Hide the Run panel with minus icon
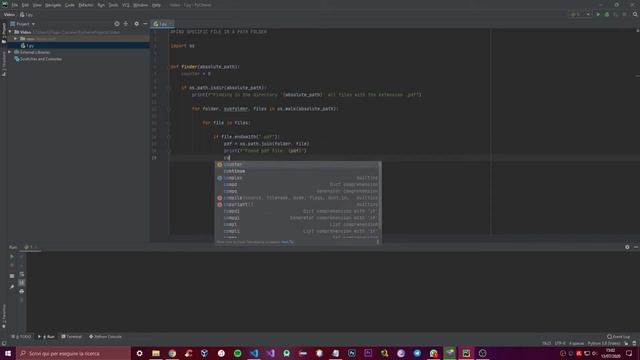Image resolution: width=640 pixels, height=360 pixels. [x=636, y=247]
